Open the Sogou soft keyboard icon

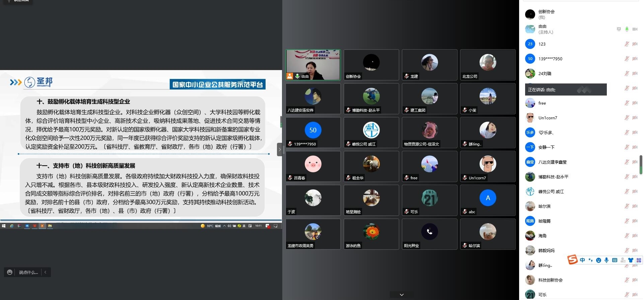615,260
